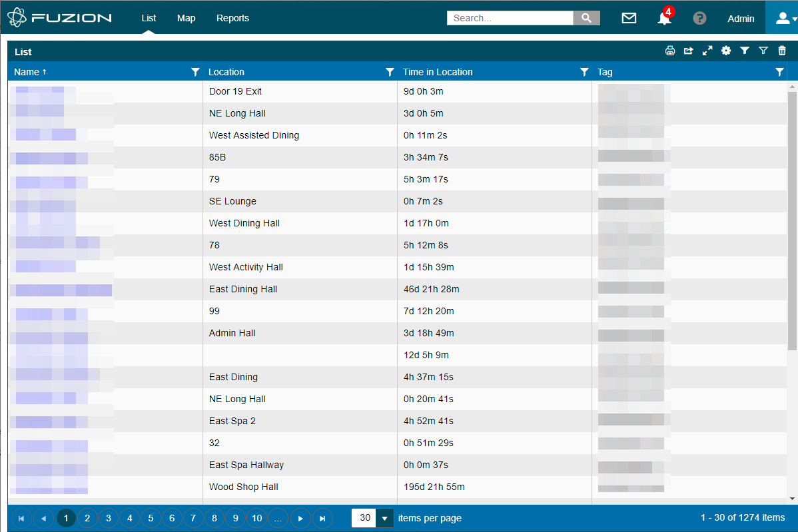Click the trash delete icon
The height and width of the screenshot is (532, 798).
coord(782,51)
